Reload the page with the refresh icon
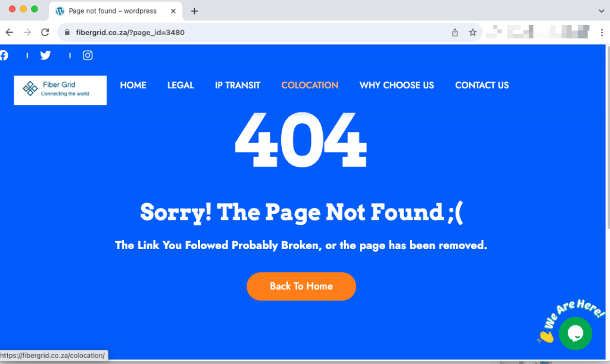 [x=45, y=32]
